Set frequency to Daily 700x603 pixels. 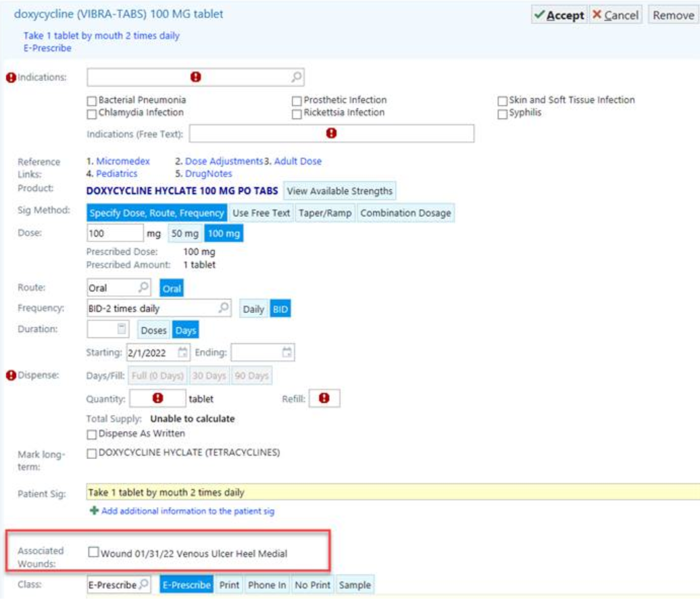pos(253,309)
